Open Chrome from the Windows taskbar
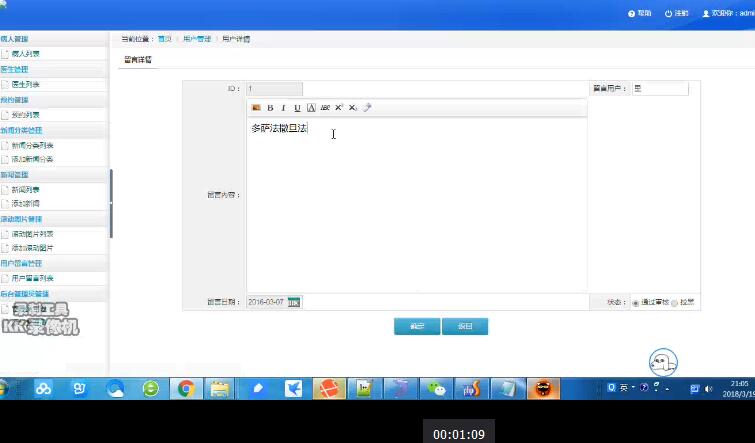The image size is (755, 443). point(185,389)
